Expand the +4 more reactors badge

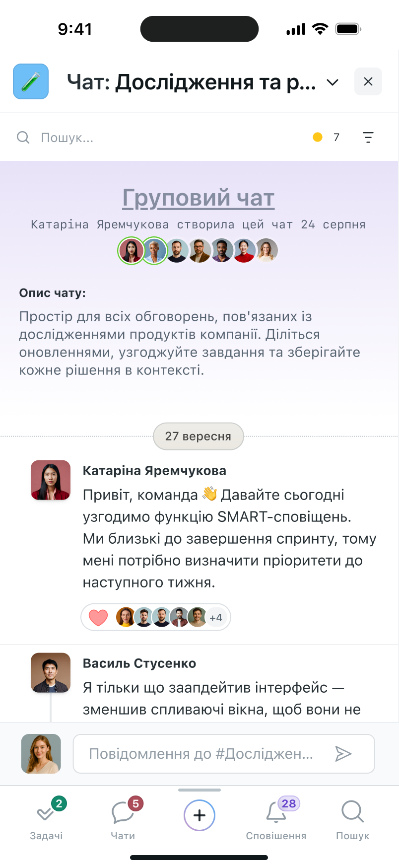click(x=216, y=618)
